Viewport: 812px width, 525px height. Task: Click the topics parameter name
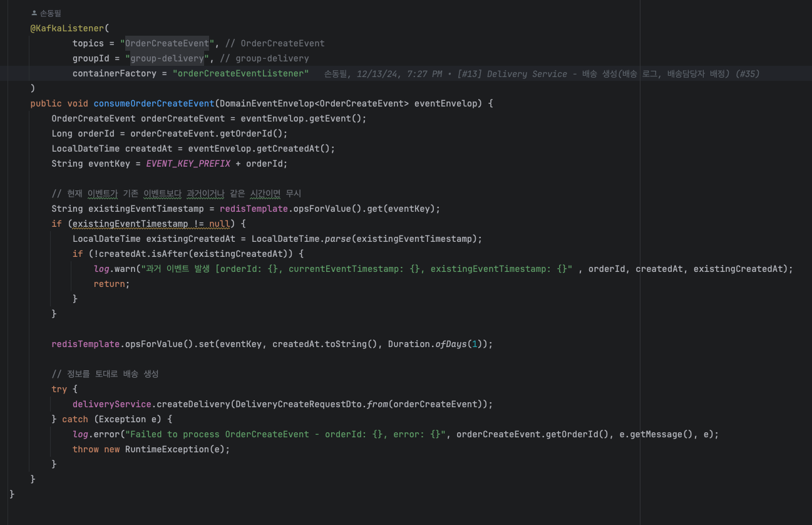88,43
